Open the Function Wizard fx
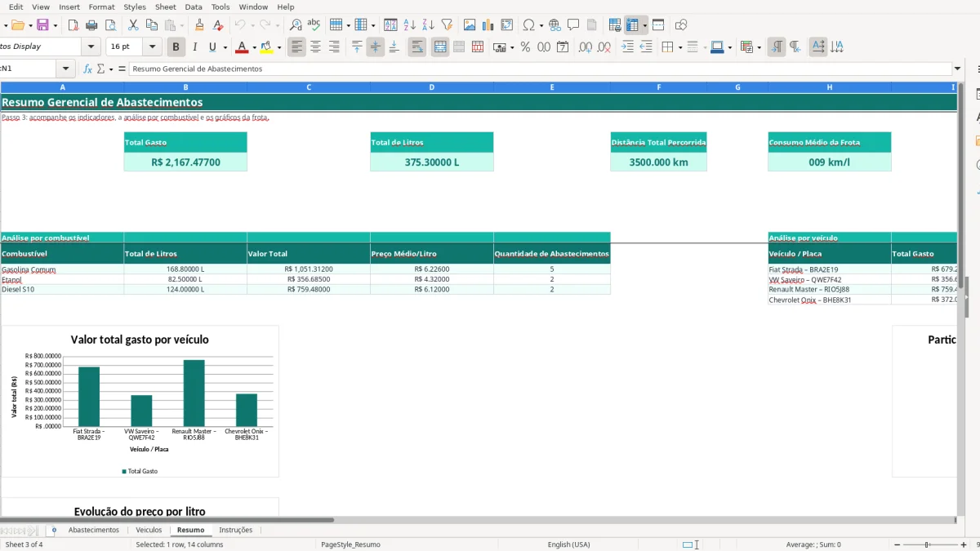Screen dimensions: 980x551 88,69
